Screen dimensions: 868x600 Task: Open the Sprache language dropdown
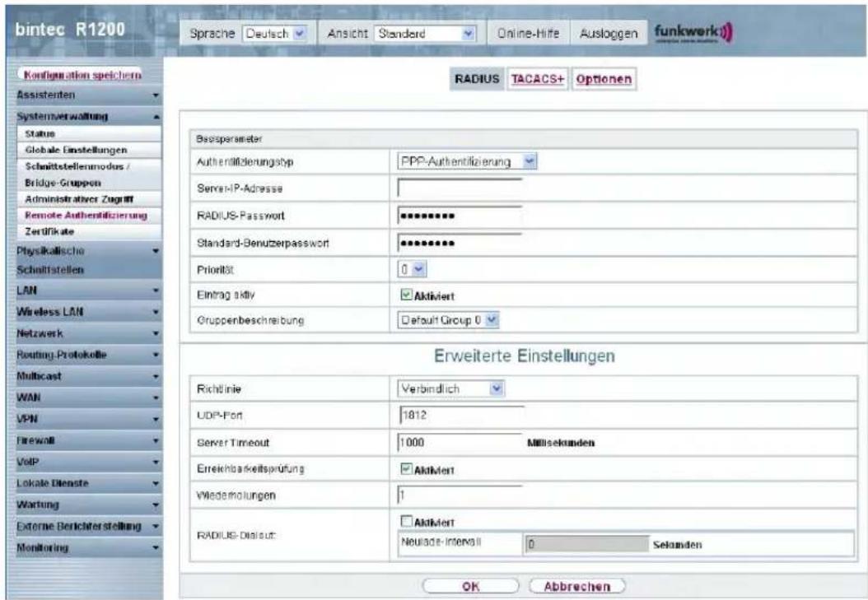point(274,34)
